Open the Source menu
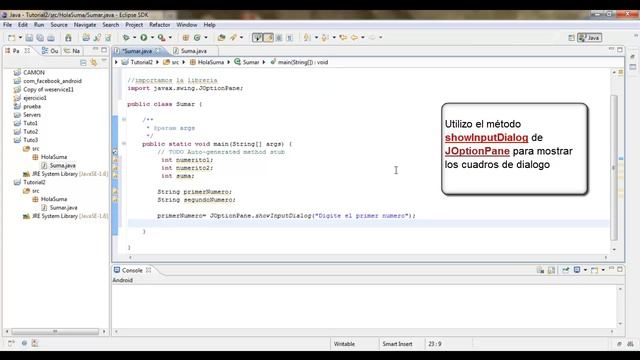The width and height of the screenshot is (640, 360). pyautogui.click(x=59, y=25)
